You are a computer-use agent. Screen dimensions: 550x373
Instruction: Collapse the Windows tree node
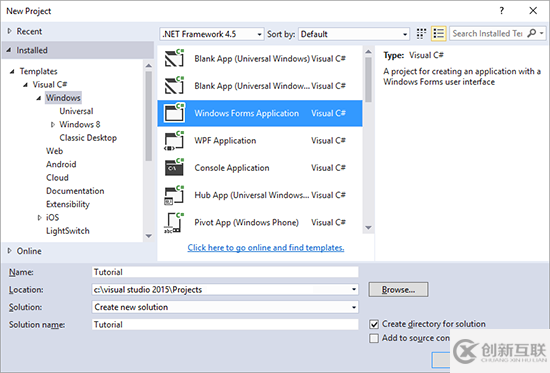click(x=39, y=98)
